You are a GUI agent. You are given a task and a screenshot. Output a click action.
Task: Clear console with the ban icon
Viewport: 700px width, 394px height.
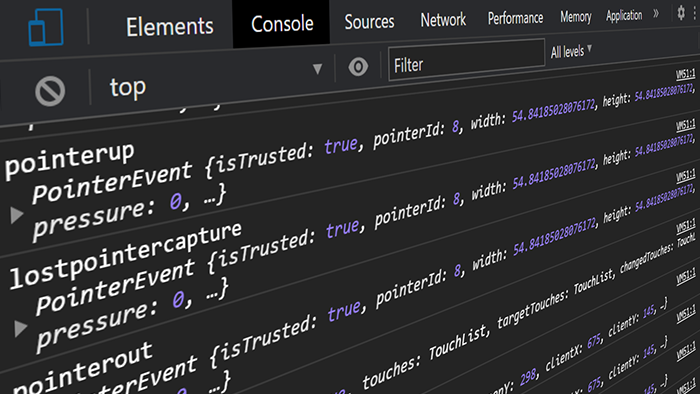(x=50, y=91)
